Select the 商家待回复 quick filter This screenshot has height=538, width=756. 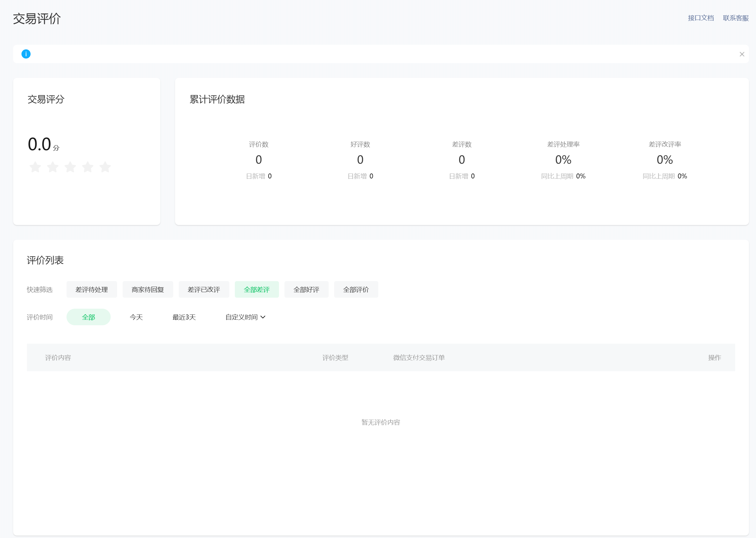148,290
